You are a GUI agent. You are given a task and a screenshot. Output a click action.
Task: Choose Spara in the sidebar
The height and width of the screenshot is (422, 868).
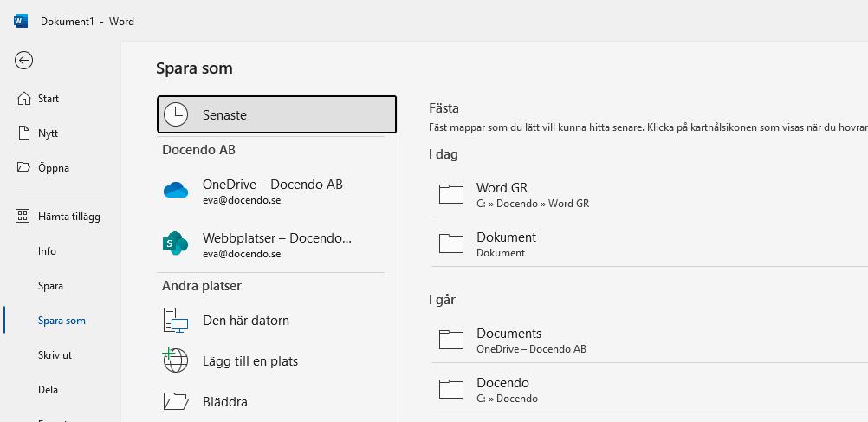click(50, 286)
